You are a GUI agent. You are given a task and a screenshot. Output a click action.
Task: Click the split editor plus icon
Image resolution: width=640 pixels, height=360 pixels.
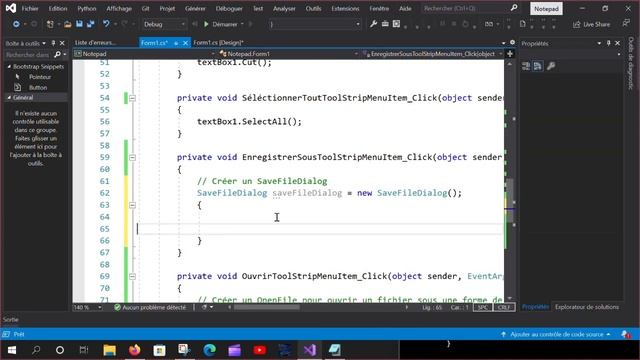509,53
